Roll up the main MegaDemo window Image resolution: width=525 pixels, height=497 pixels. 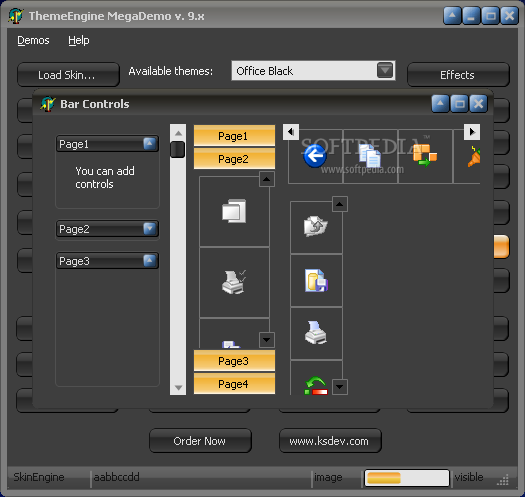pyautogui.click(x=452, y=16)
